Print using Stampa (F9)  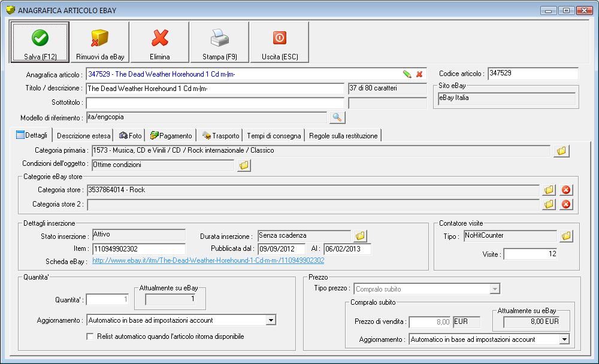[220, 42]
